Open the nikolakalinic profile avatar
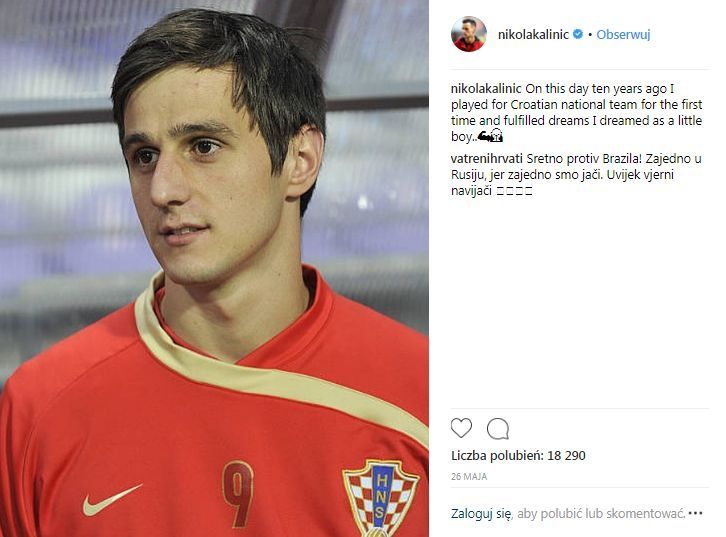The image size is (726, 537). [469, 34]
